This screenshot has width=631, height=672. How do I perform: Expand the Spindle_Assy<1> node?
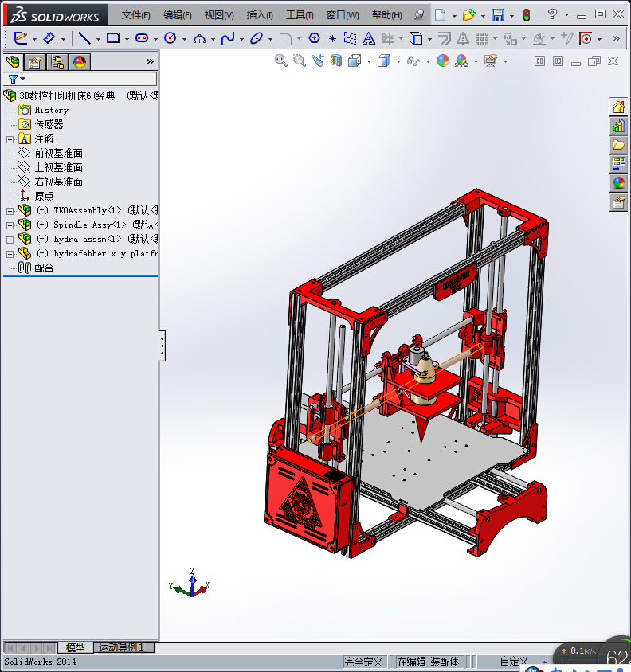point(10,225)
